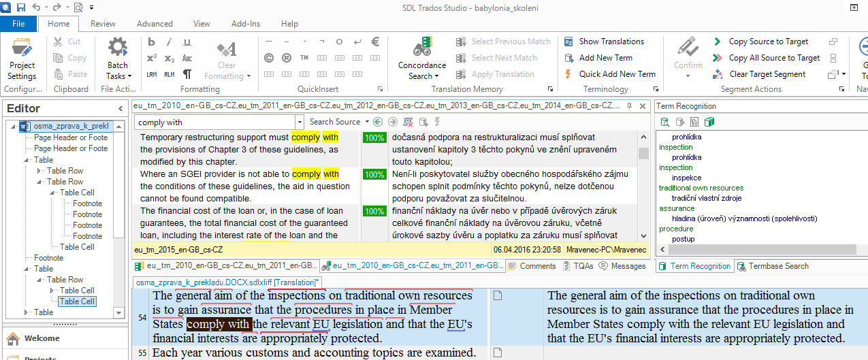Open Terminology group dialog launcher

pyautogui.click(x=656, y=89)
